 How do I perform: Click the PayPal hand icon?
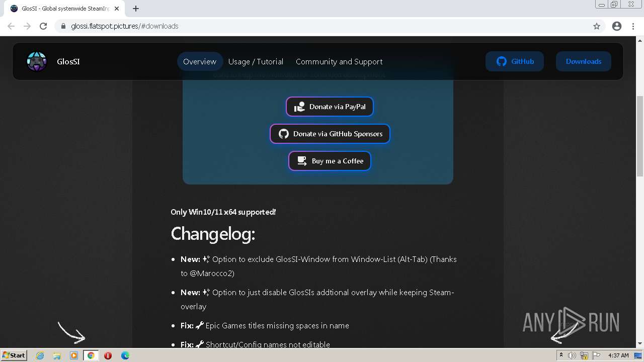point(300,107)
